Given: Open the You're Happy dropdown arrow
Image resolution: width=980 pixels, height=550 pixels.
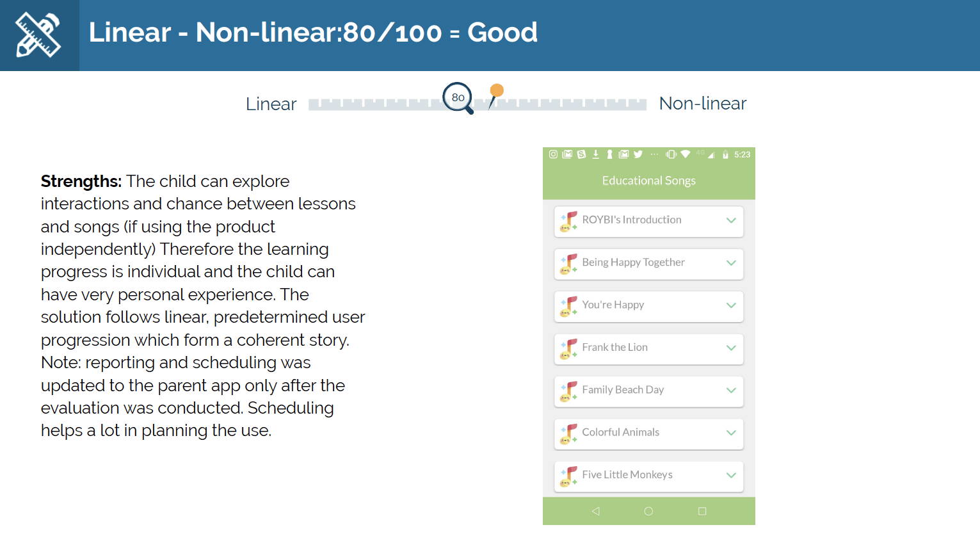Looking at the screenshot, I should [731, 305].
